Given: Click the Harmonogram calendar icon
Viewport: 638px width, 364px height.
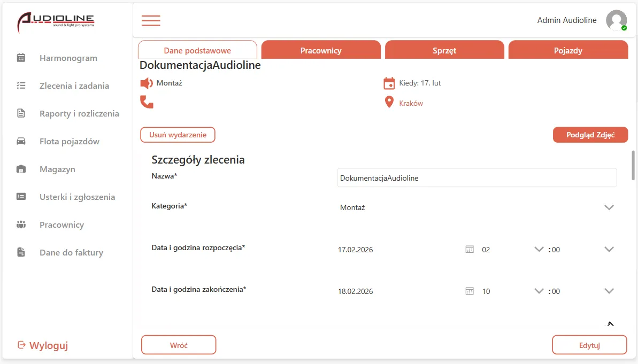Looking at the screenshot, I should click(21, 58).
